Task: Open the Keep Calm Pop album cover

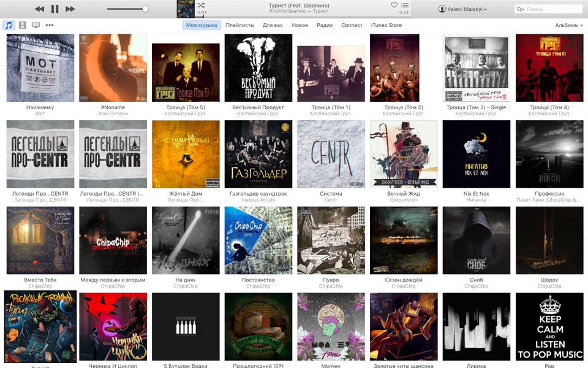Action: tap(549, 327)
